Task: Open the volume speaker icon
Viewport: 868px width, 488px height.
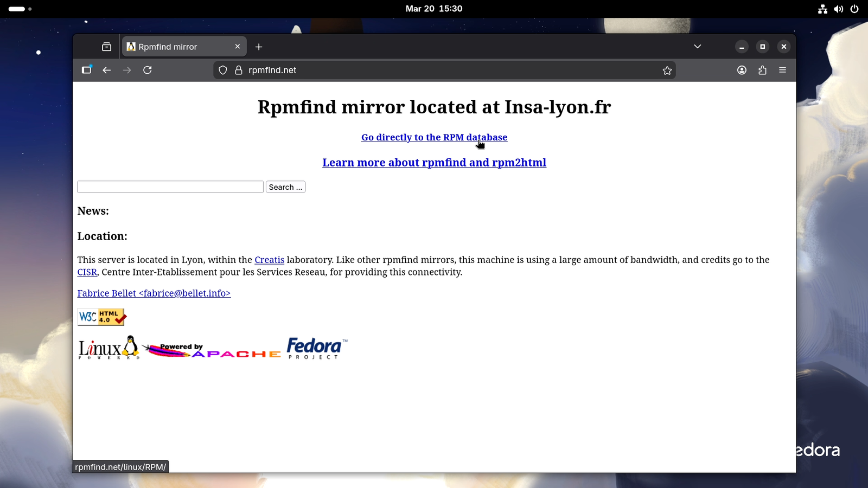Action: coord(839,9)
